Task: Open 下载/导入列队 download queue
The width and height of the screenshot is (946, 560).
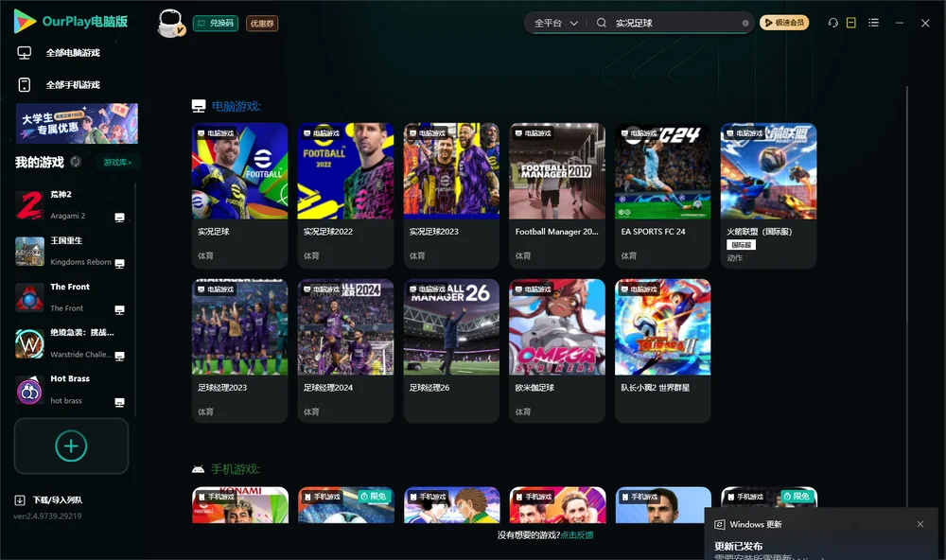Action: 58,499
